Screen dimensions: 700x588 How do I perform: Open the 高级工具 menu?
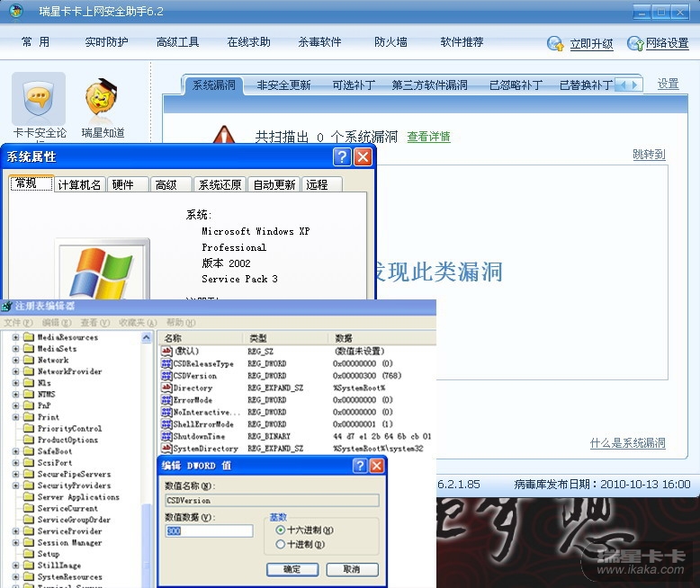point(177,42)
